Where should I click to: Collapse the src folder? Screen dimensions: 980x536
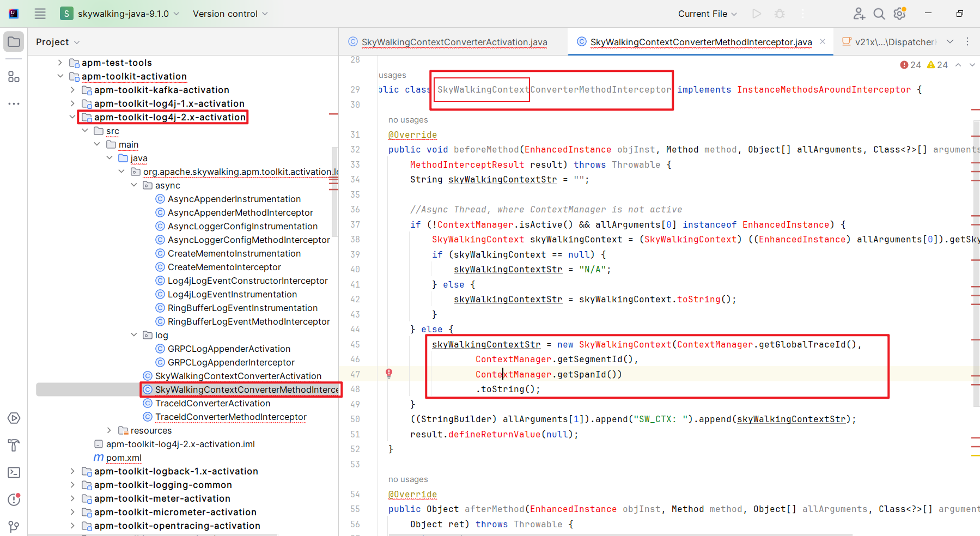click(85, 131)
